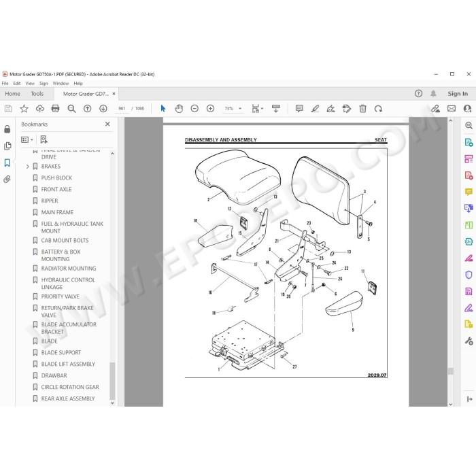476x476 pixels.
Task: Open the File menu
Action: click(x=5, y=83)
